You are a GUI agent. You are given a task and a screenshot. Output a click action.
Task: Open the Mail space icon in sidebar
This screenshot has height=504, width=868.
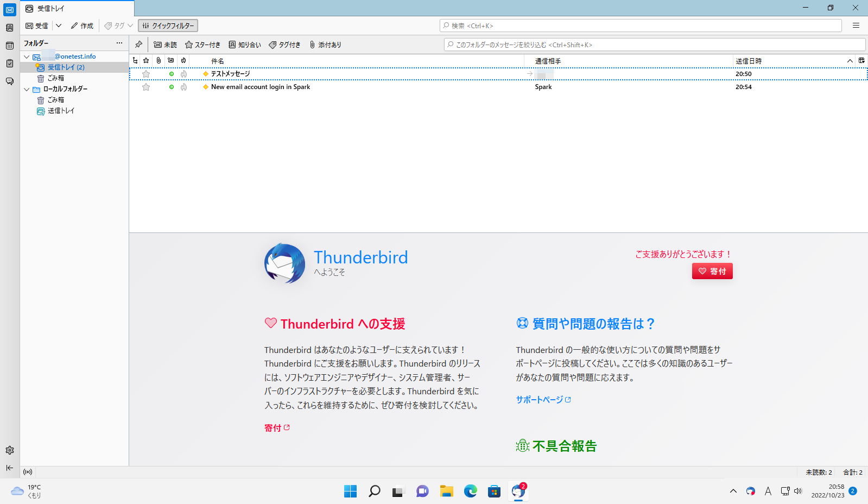point(10,10)
